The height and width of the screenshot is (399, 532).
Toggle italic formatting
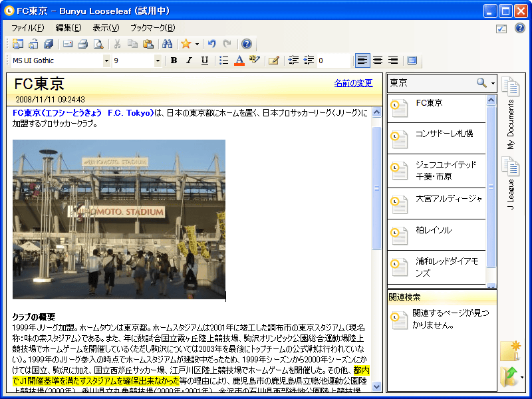190,61
